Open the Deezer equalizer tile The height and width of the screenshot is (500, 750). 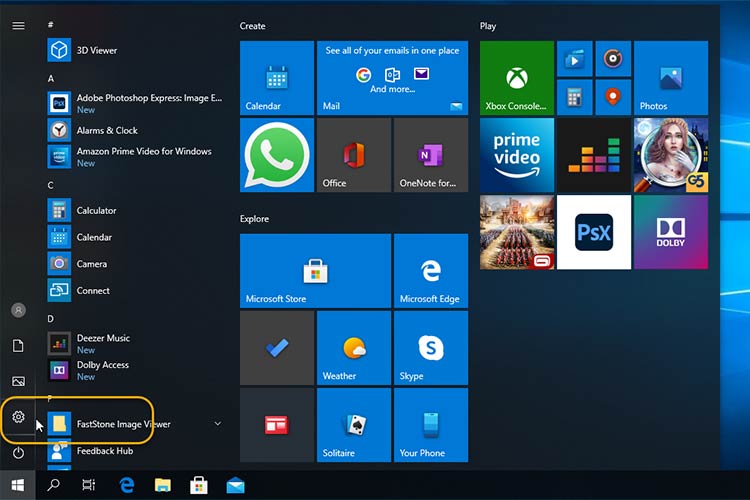click(x=594, y=155)
